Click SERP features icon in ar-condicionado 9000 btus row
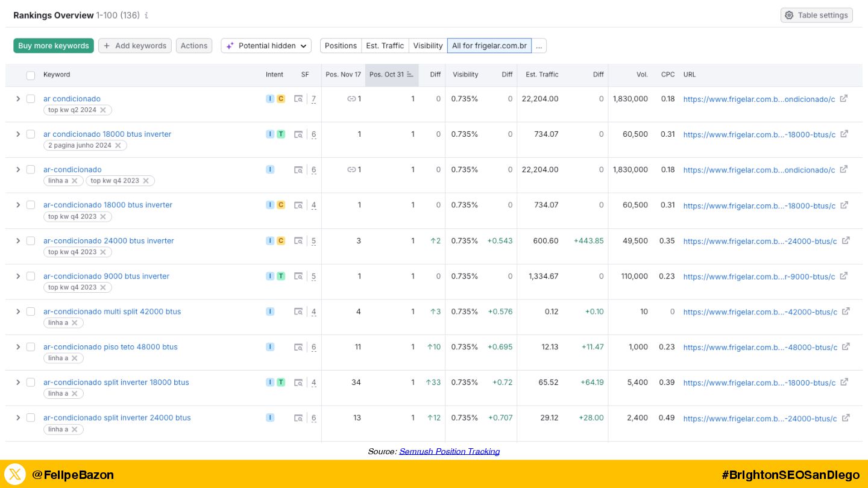 (x=298, y=276)
